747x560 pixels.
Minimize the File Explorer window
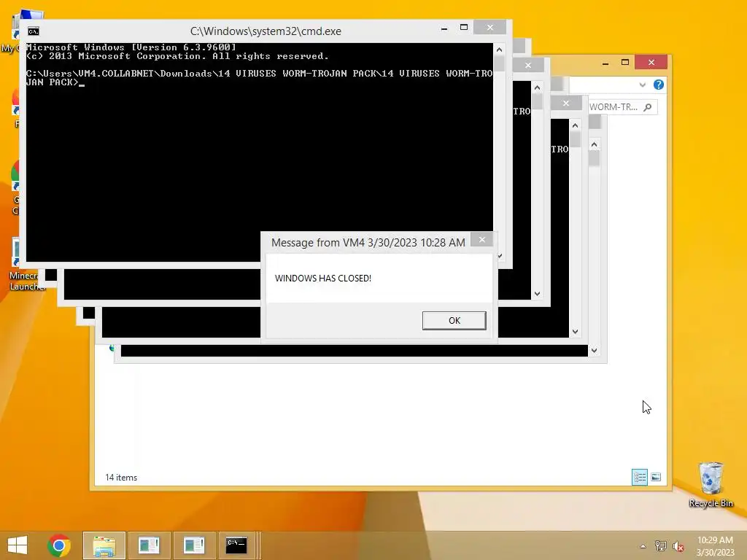605,63
